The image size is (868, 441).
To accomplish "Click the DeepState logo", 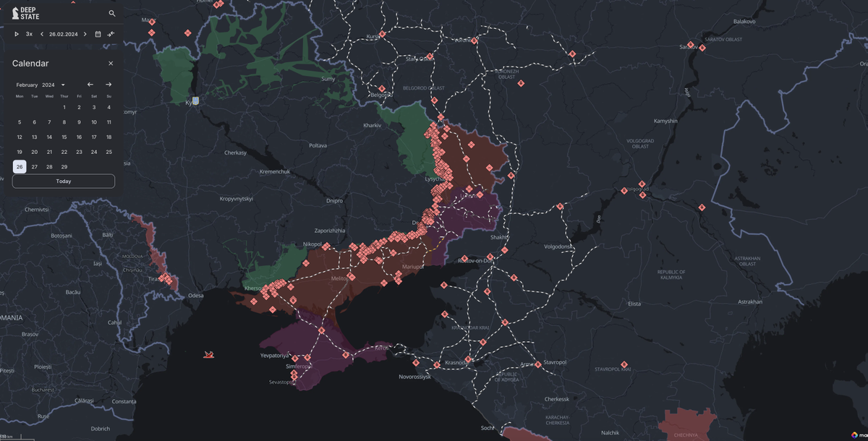I will (x=25, y=13).
